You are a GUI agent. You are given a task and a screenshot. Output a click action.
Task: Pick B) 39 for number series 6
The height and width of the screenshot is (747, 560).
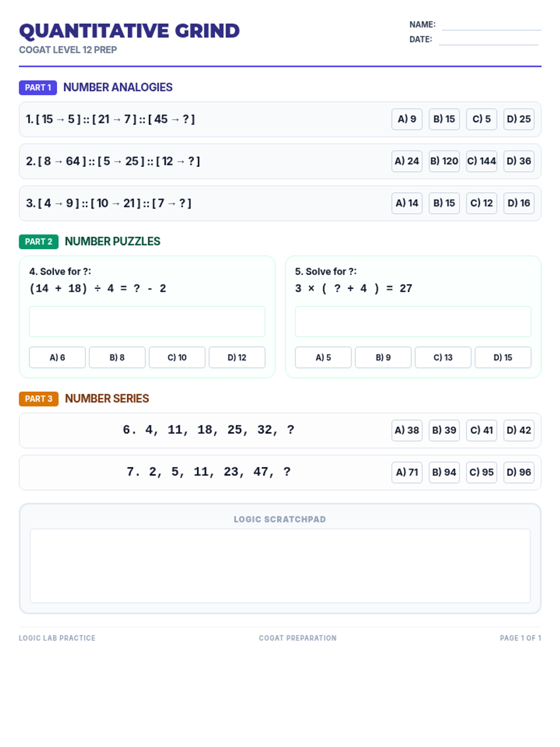pos(444,430)
